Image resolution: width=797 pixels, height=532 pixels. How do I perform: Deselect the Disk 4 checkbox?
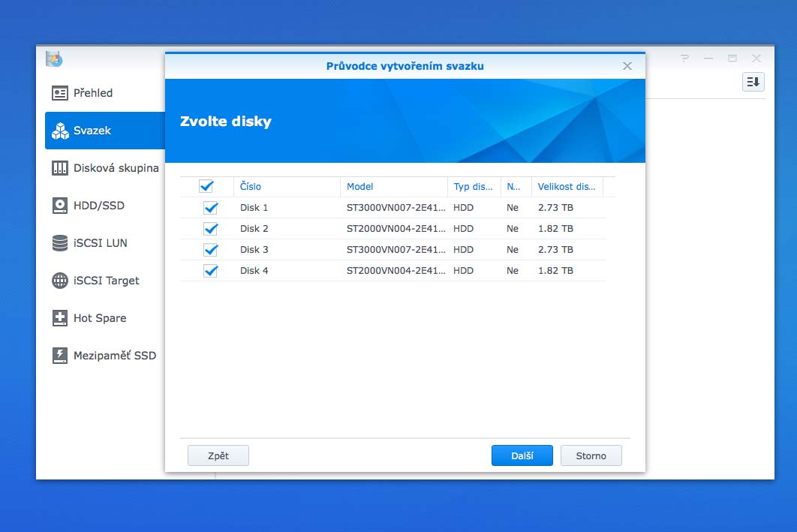click(211, 271)
